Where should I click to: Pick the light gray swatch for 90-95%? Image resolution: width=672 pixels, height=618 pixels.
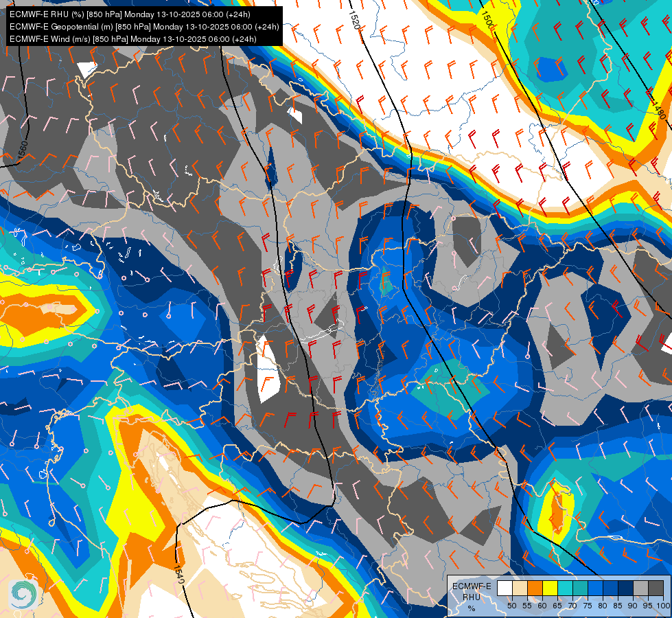[640, 588]
